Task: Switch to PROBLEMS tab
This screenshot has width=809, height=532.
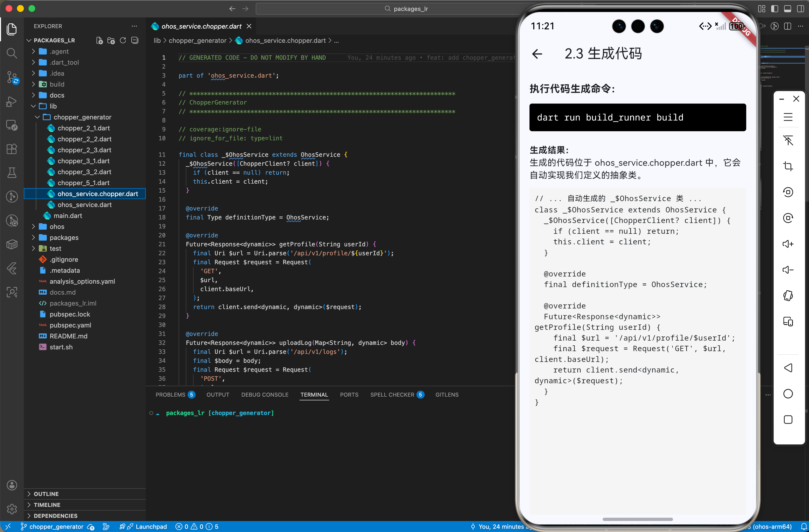Action: pos(170,395)
